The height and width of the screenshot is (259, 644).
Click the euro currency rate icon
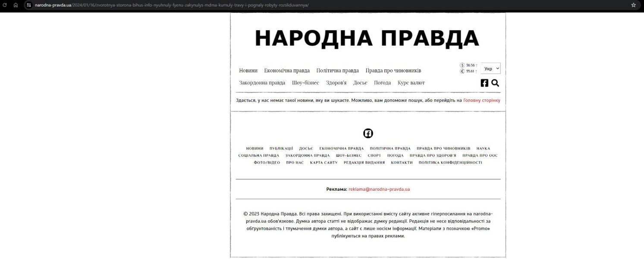461,70
